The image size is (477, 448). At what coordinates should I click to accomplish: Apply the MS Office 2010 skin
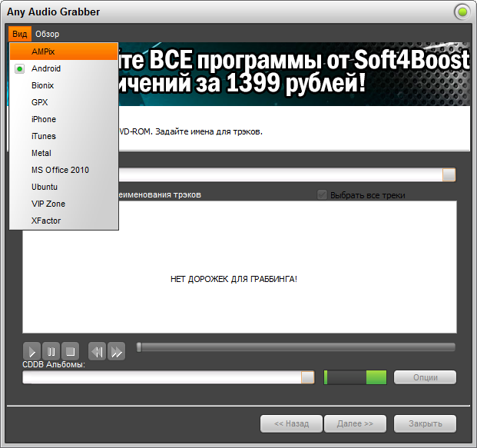64,170
